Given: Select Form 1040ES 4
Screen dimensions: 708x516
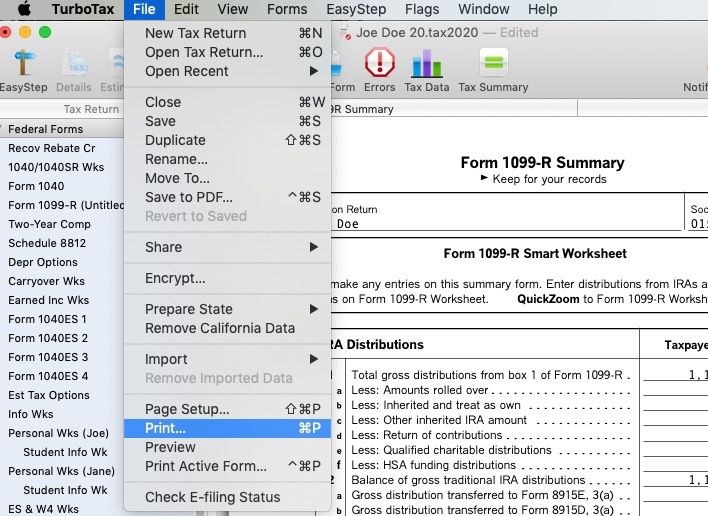Looking at the screenshot, I should pyautogui.click(x=48, y=376).
